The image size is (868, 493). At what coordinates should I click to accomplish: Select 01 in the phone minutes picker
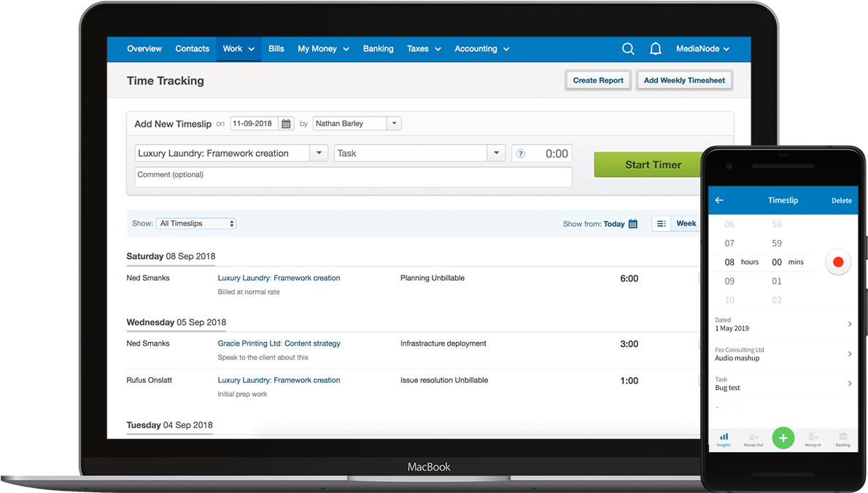coord(777,281)
